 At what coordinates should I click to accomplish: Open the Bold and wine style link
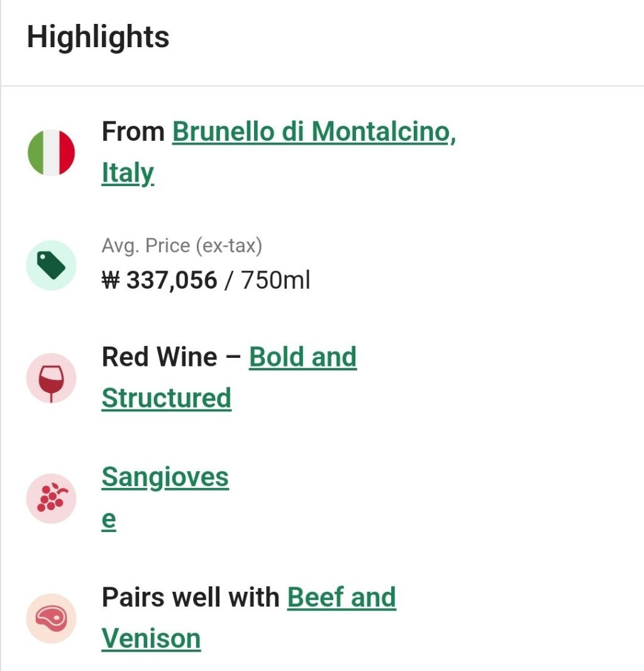point(303,357)
